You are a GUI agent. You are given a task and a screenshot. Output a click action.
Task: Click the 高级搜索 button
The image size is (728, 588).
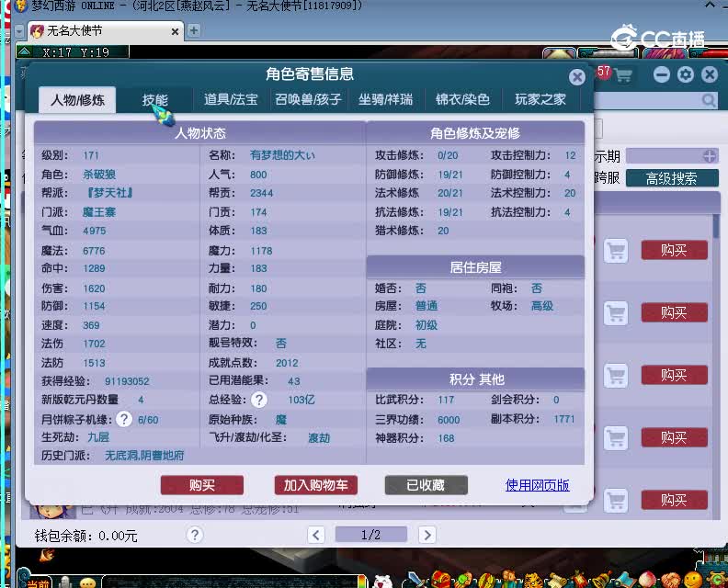[672, 178]
